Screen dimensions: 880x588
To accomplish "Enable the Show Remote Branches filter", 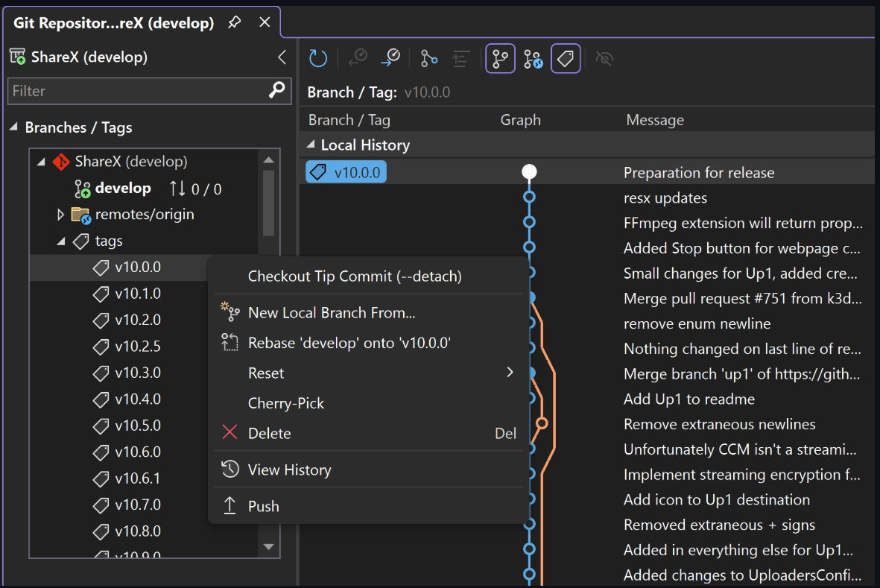I will point(533,58).
